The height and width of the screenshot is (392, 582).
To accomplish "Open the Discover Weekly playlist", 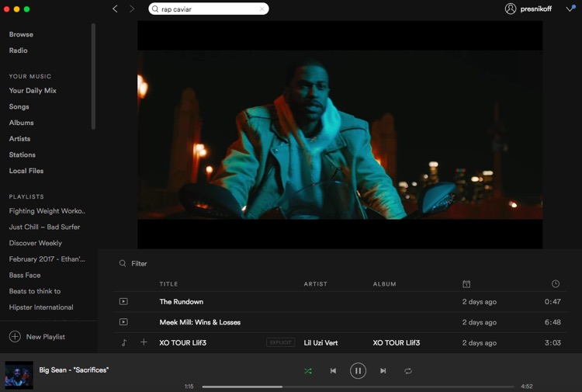I will pyautogui.click(x=35, y=243).
